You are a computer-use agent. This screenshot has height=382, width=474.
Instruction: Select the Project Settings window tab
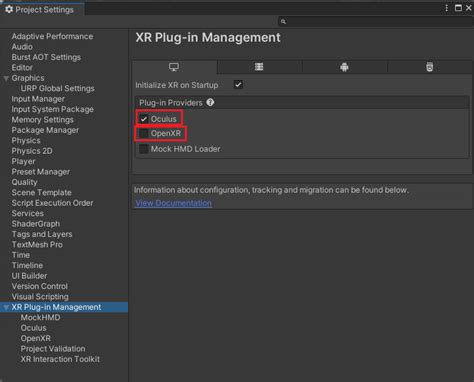pyautogui.click(x=42, y=9)
